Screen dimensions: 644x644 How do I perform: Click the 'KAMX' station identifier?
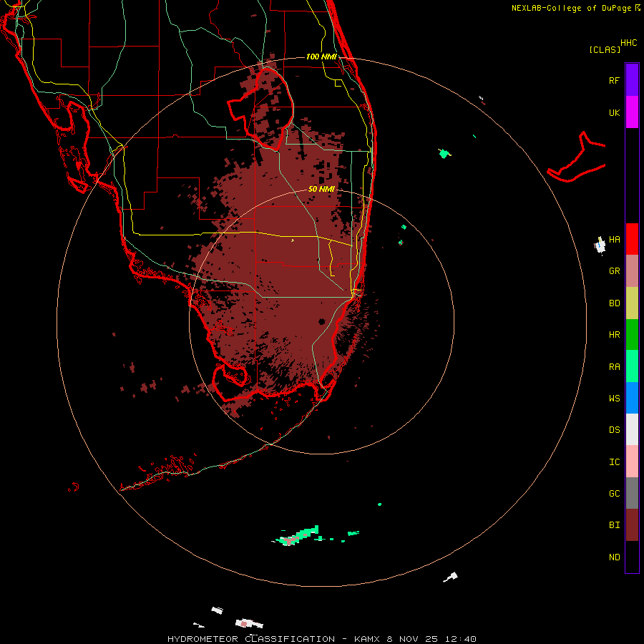[367, 639]
